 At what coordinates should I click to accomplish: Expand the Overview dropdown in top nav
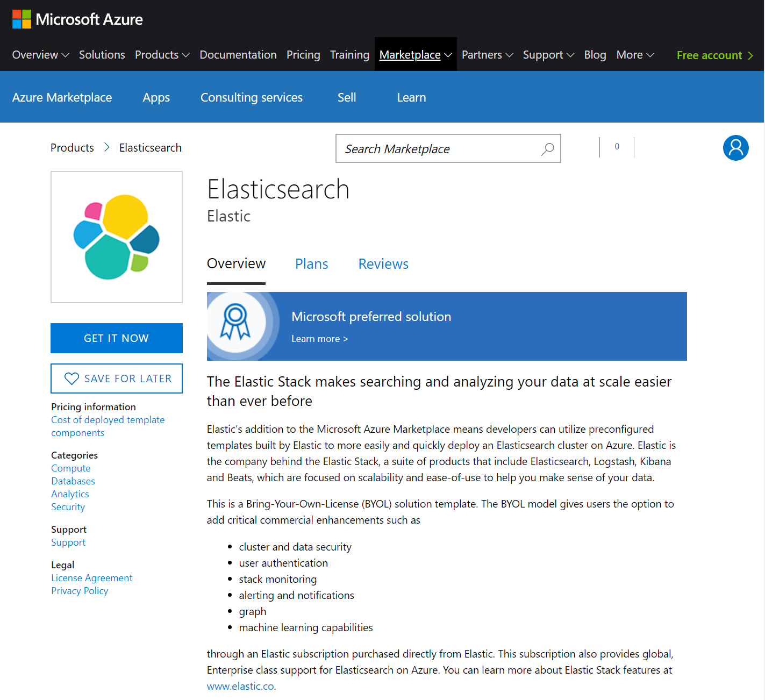click(40, 55)
